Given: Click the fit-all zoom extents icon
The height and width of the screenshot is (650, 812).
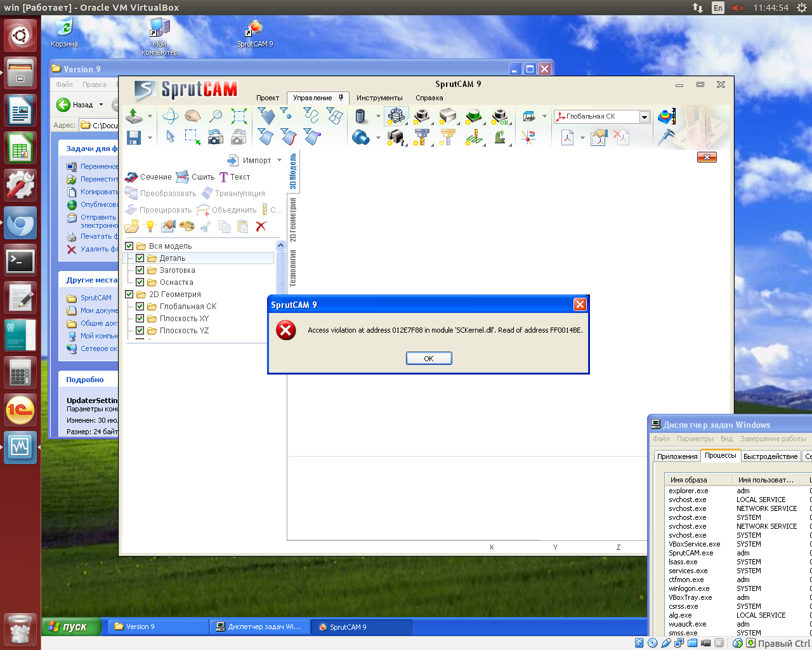Looking at the screenshot, I should pyautogui.click(x=239, y=116).
